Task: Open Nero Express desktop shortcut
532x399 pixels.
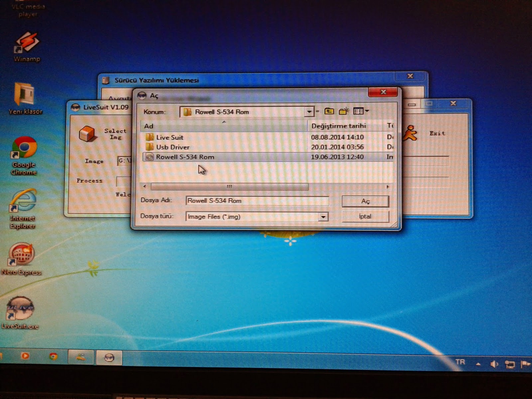Action: pyautogui.click(x=21, y=259)
